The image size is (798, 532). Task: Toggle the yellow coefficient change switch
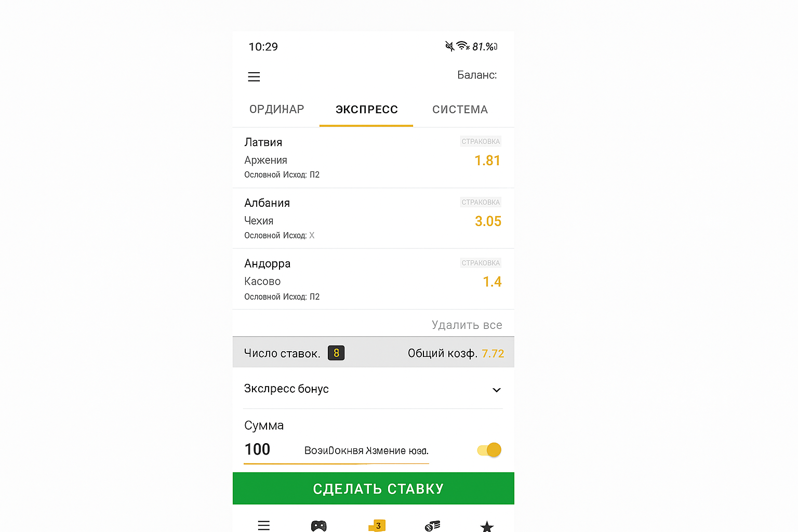pyautogui.click(x=489, y=450)
